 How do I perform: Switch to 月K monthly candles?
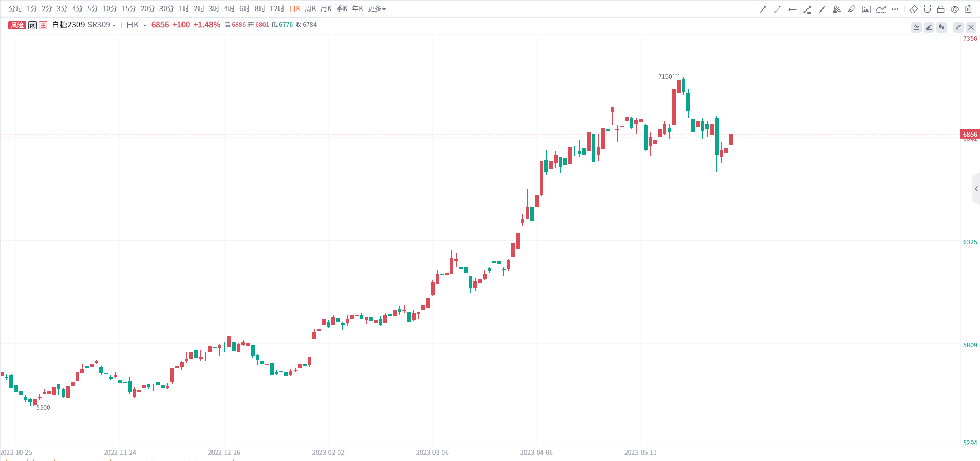pyautogui.click(x=326, y=9)
